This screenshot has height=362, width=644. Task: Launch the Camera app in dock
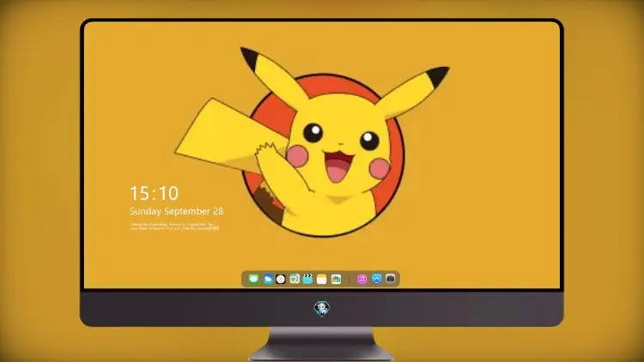(391, 279)
